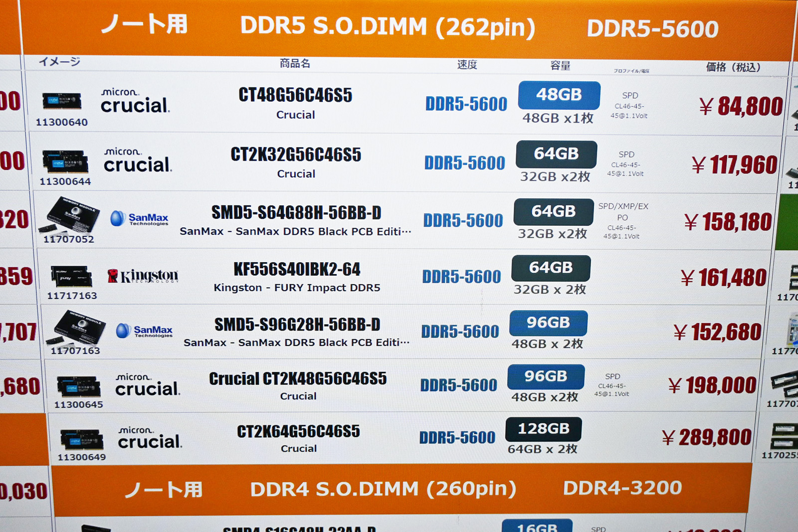Click the product name SMD5-S96G28H-56BB-D
The image size is (798, 532).
(297, 325)
